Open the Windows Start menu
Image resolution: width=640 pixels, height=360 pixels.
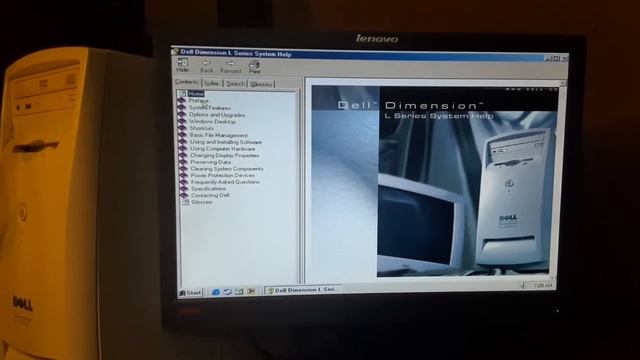coord(191,292)
